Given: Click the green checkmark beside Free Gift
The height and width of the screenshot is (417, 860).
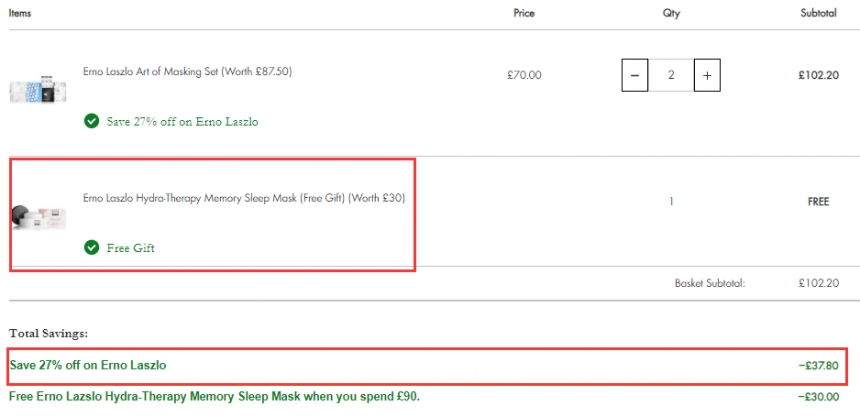Looking at the screenshot, I should click(92, 247).
